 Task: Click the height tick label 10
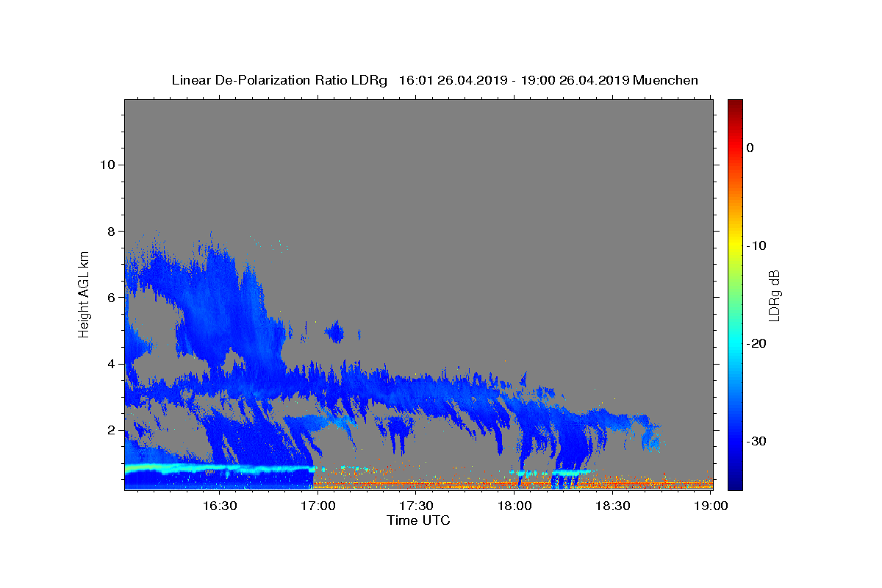[x=107, y=165]
